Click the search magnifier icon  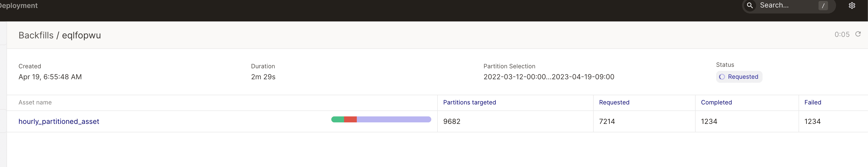tap(750, 5)
